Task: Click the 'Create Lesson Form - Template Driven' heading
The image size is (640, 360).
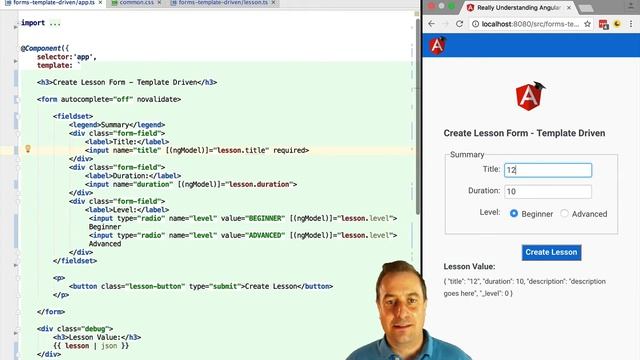Action: (x=524, y=133)
